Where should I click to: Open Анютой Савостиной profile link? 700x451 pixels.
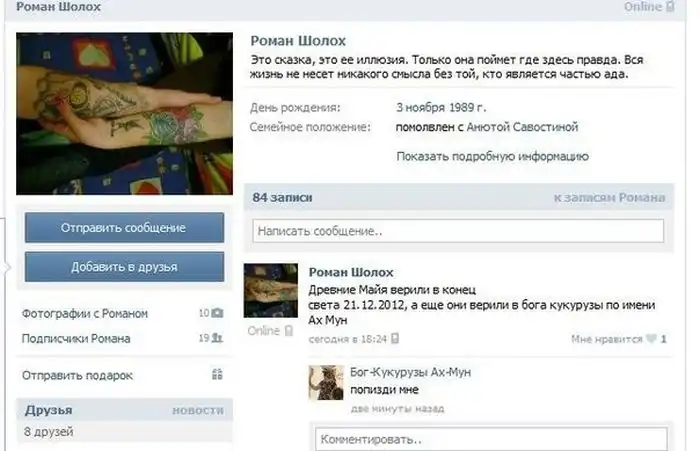(x=522, y=127)
